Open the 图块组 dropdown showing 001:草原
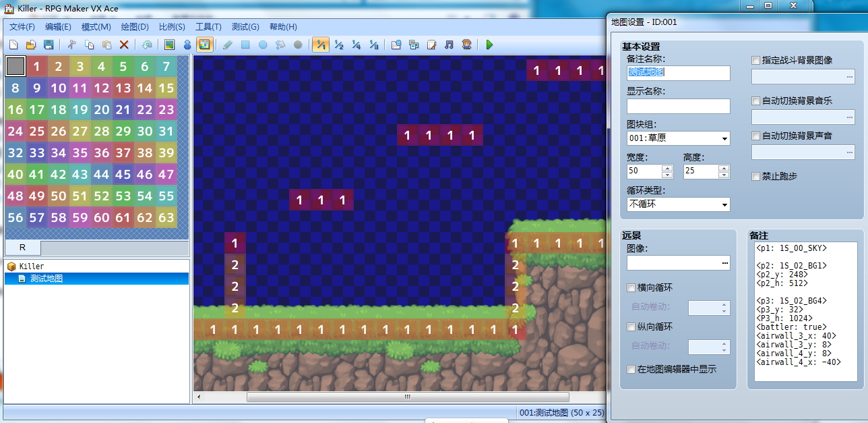Image resolution: width=868 pixels, height=423 pixels. click(678, 138)
